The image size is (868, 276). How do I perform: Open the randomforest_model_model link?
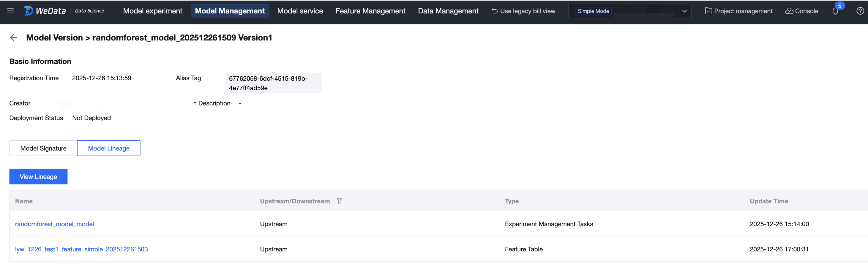tap(55, 224)
